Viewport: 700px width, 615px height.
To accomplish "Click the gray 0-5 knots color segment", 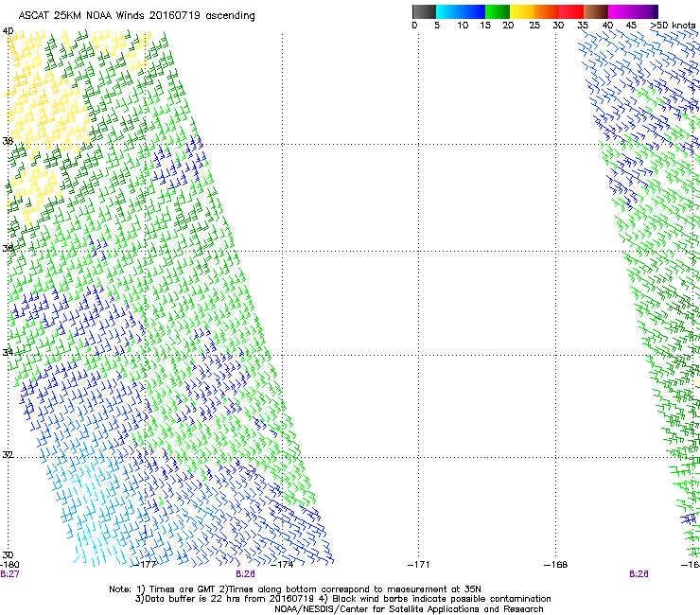I will [424, 11].
